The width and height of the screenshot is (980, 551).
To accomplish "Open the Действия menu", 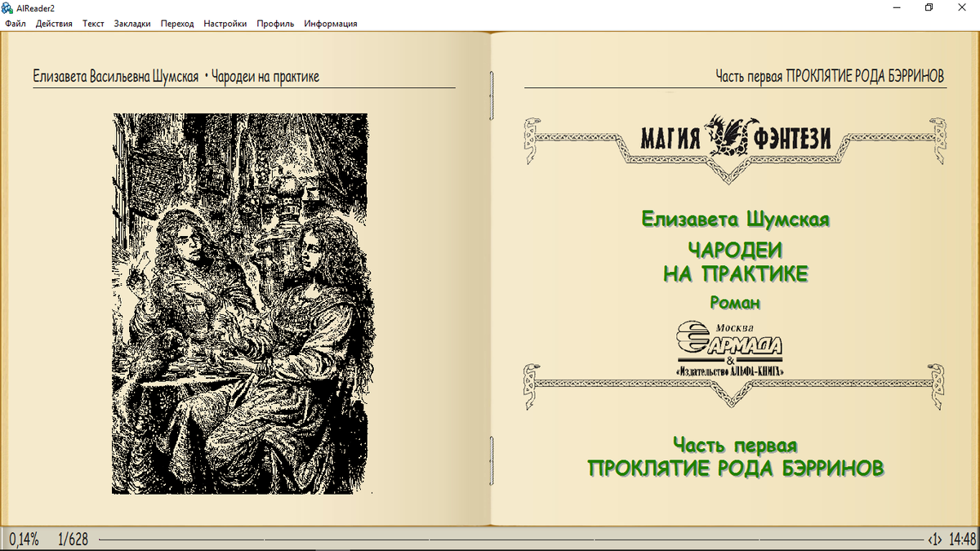I will tap(54, 24).
